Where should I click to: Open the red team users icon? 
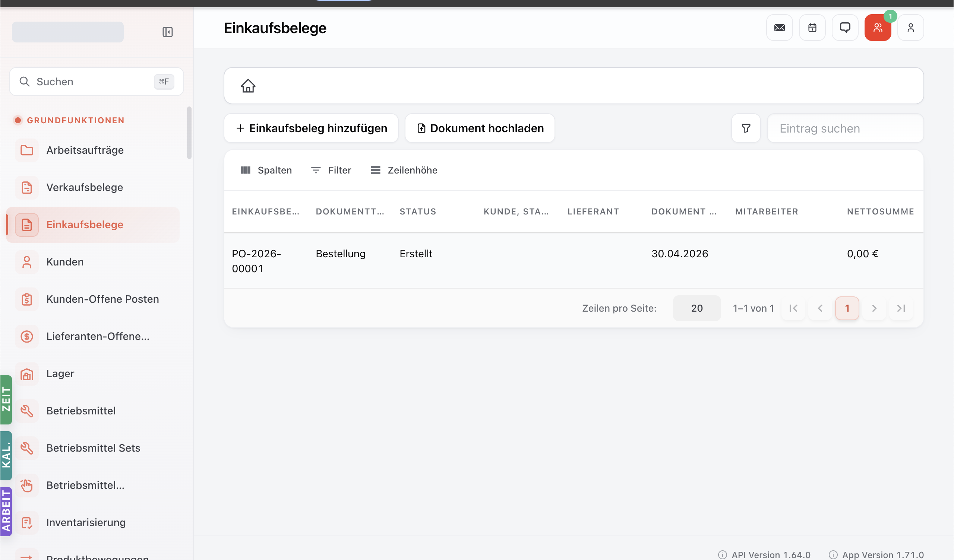coord(878,28)
